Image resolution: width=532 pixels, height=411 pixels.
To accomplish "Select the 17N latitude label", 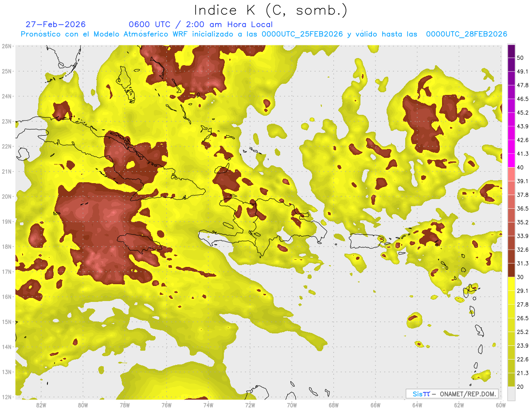I will point(6,271).
